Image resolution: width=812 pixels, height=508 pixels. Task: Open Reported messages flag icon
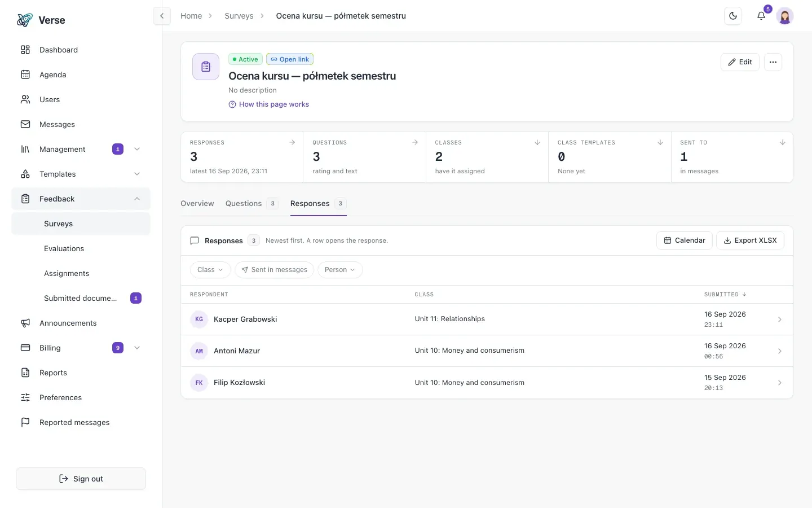pyautogui.click(x=25, y=422)
